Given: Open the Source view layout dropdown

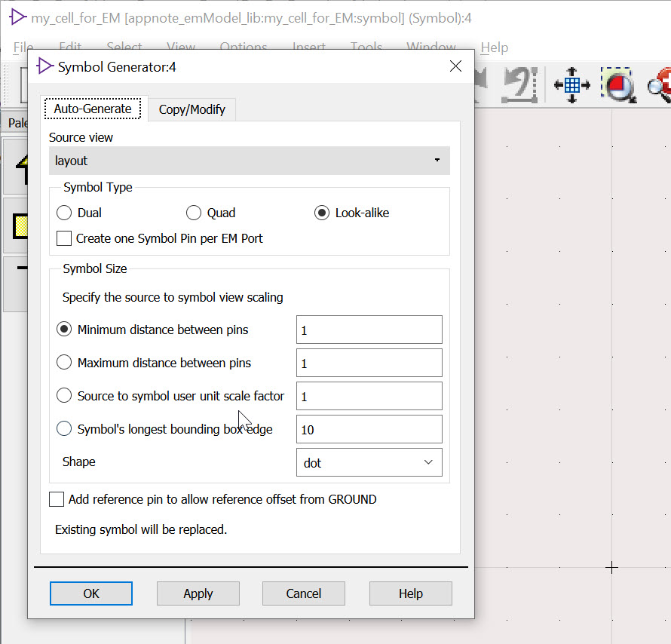Looking at the screenshot, I should 249,161.
